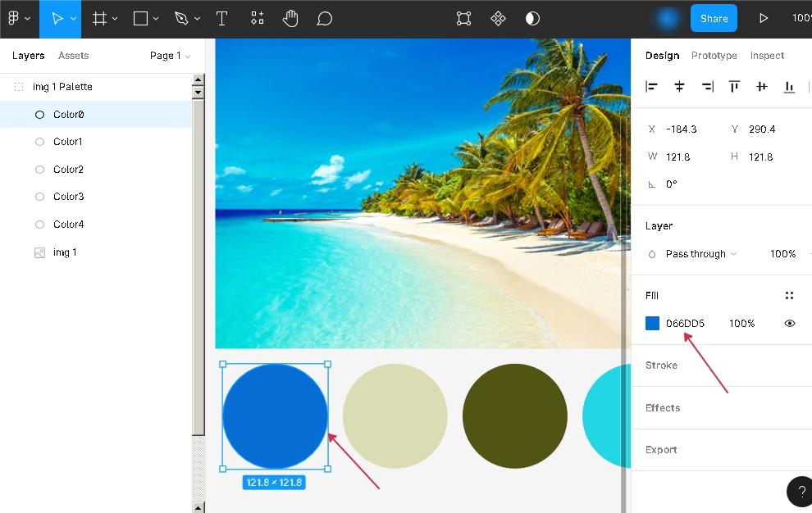This screenshot has width=812, height=513.
Task: Toggle the dark mode contrast icon
Action: pos(532,19)
